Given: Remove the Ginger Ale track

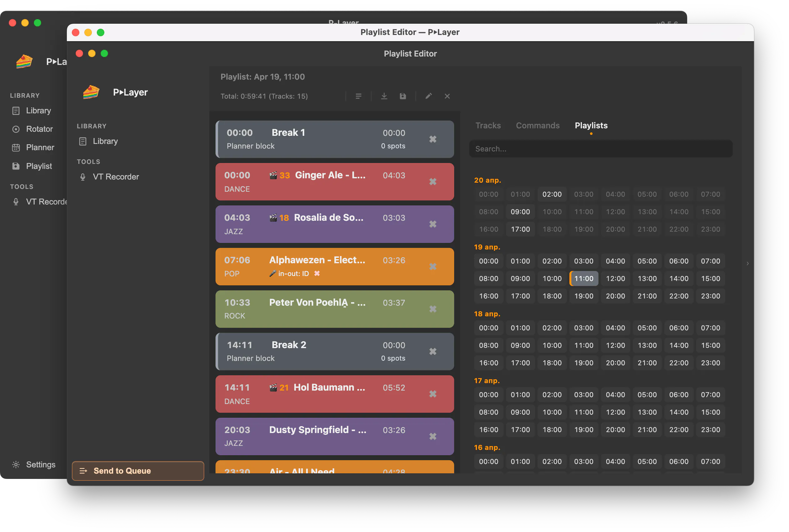Looking at the screenshot, I should pos(433,181).
